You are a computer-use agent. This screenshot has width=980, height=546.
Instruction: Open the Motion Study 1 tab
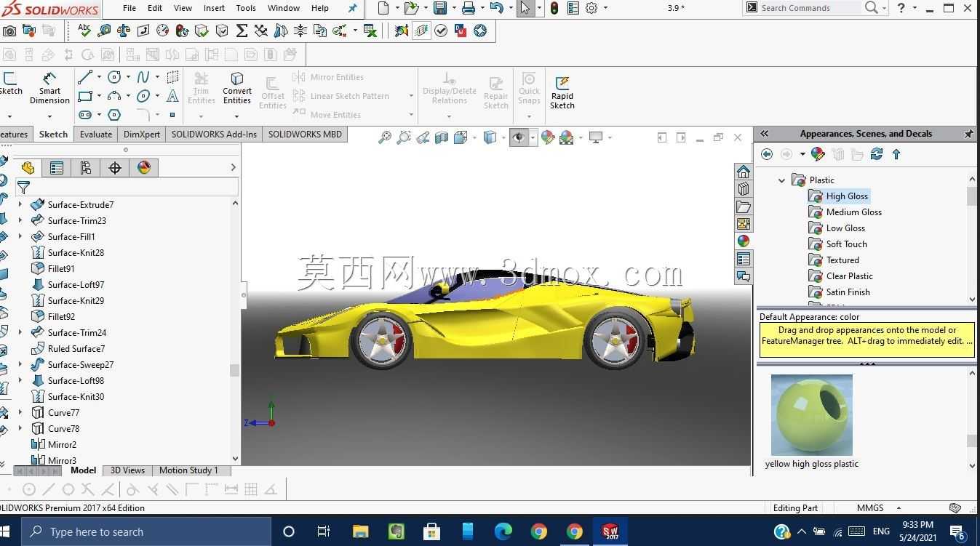tap(188, 470)
